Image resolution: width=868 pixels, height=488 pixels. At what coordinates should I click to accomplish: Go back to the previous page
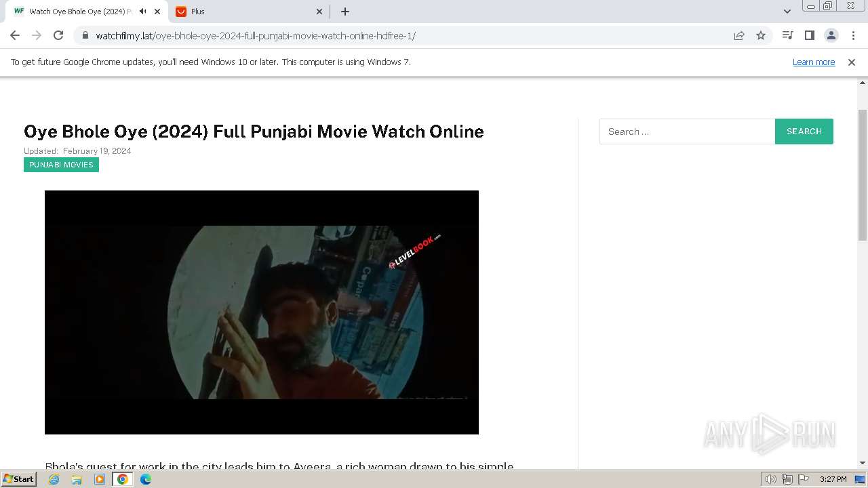click(15, 35)
